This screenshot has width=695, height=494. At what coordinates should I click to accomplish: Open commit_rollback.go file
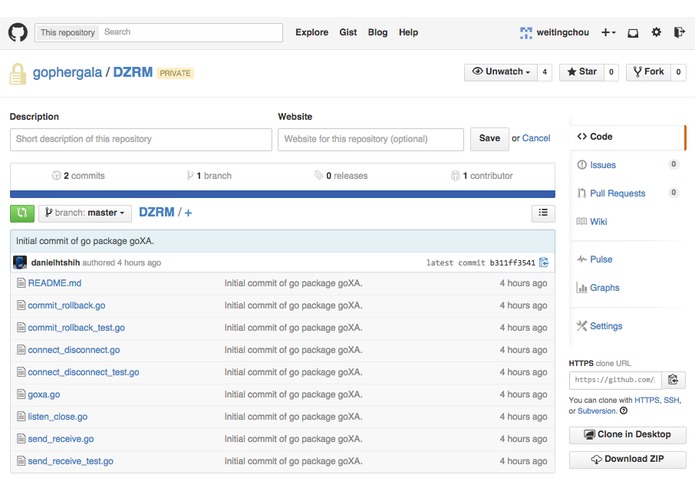(66, 305)
